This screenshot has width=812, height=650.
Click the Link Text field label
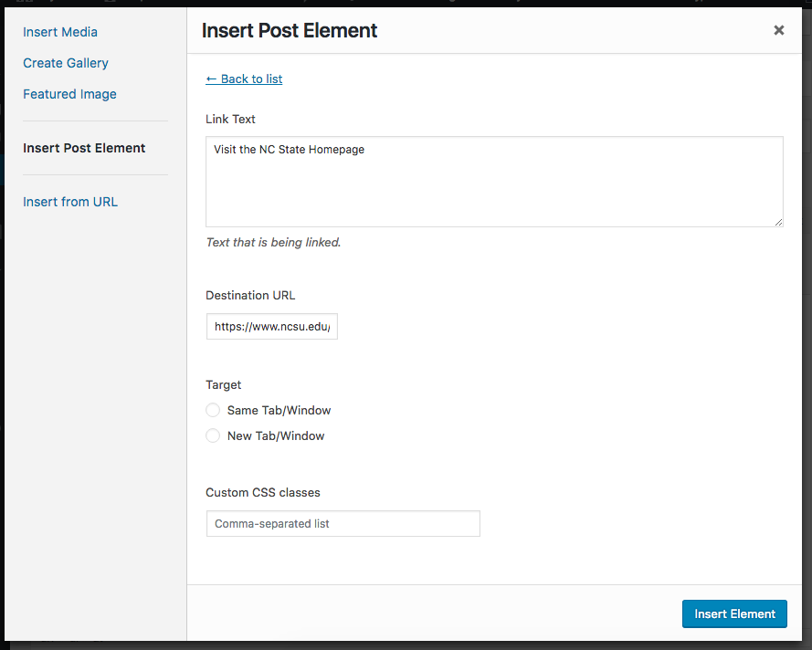tap(230, 119)
